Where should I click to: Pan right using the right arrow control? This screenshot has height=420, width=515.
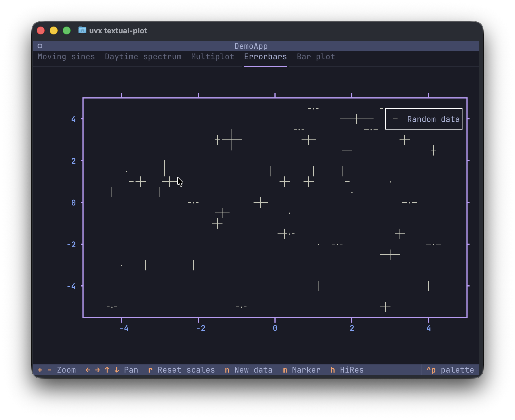[x=97, y=370]
